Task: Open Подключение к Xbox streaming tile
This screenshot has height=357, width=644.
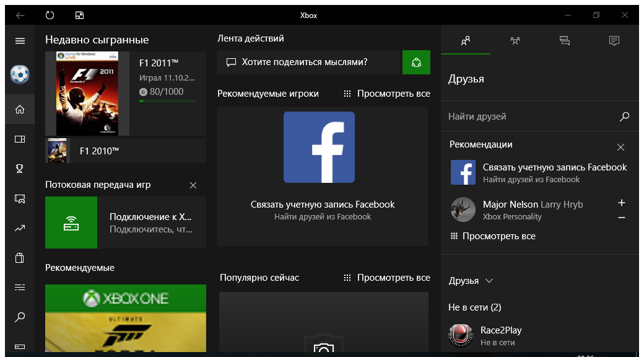Action: tap(126, 223)
